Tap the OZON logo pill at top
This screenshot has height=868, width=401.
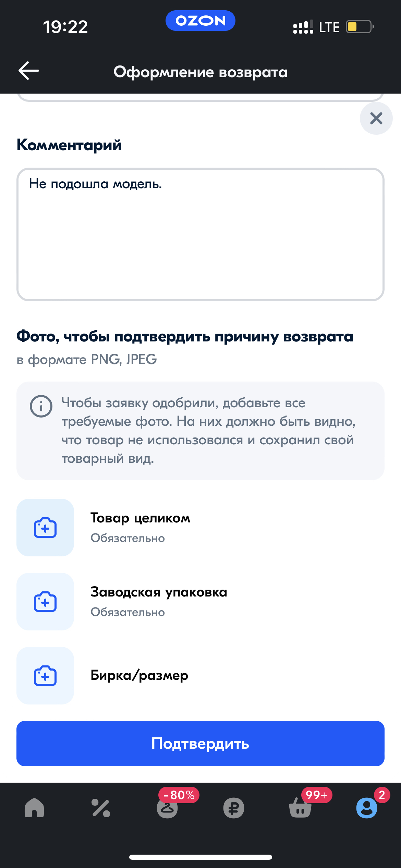click(x=200, y=21)
